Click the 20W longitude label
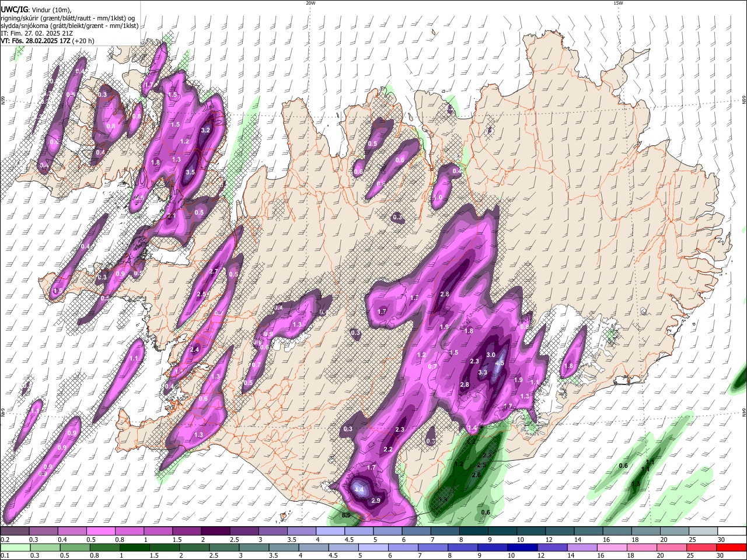Image resolution: width=747 pixels, height=560 pixels. (x=310, y=3)
